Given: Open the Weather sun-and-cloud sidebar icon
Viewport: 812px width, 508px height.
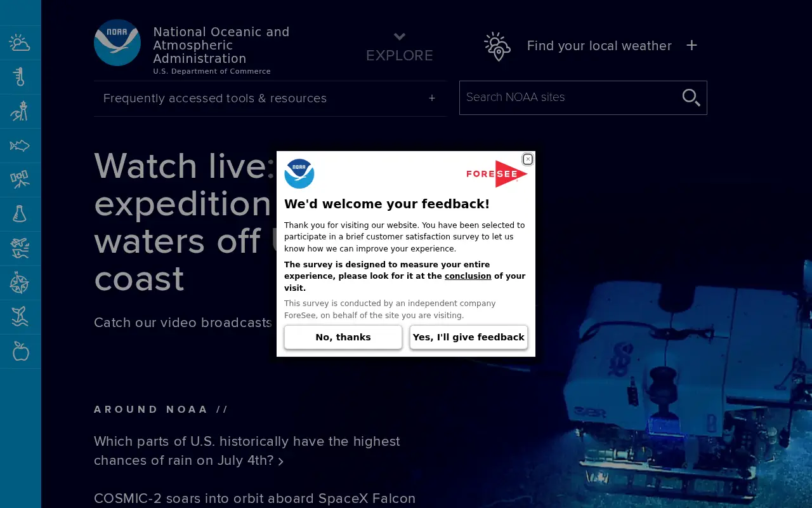Looking at the screenshot, I should tap(20, 43).
